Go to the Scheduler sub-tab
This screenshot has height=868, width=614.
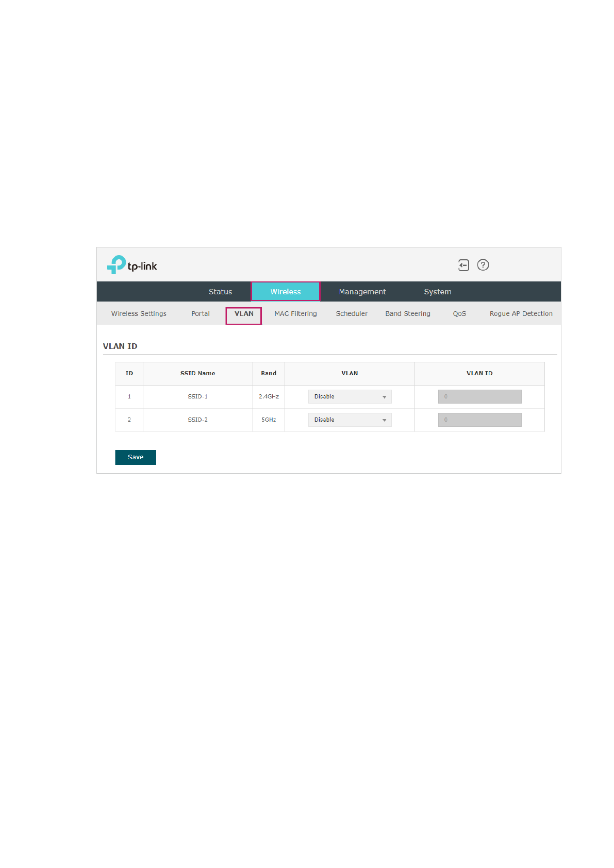click(352, 313)
